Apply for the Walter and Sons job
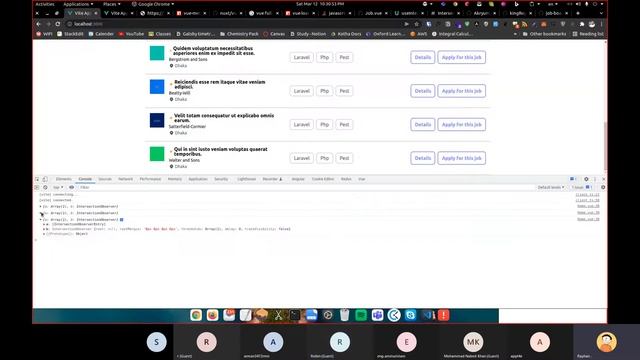Viewport: 640px width, 360px height. (x=461, y=158)
